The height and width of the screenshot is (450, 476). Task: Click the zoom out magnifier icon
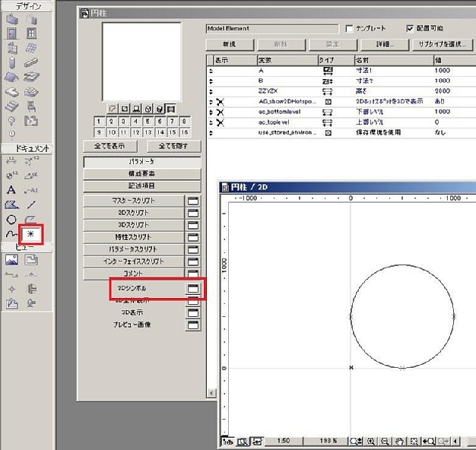tap(384, 441)
